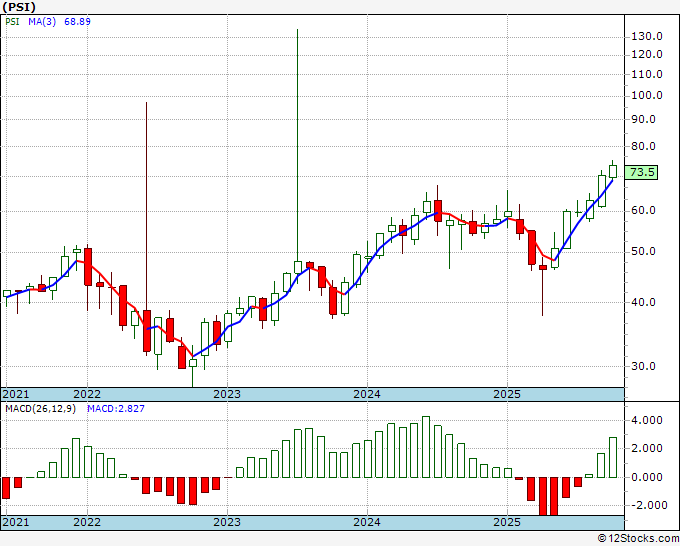The image size is (680, 546).
Task: Click the 120.0 price axis label
Action: click(647, 55)
